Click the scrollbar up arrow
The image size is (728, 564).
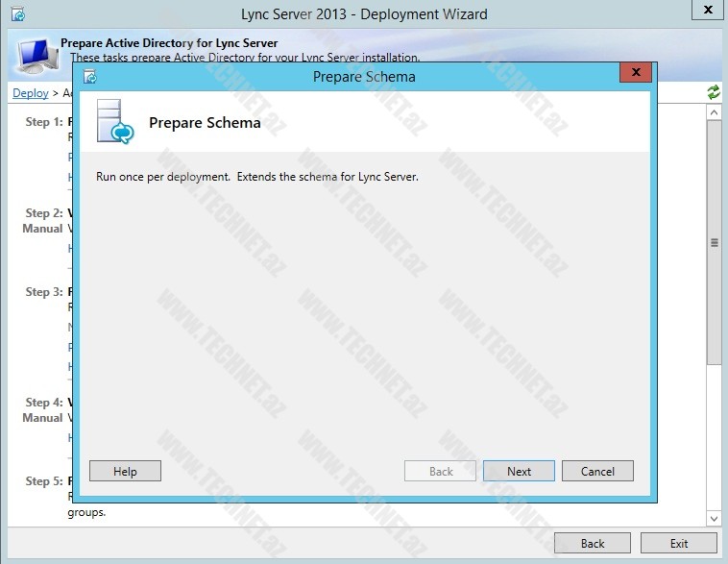[714, 112]
